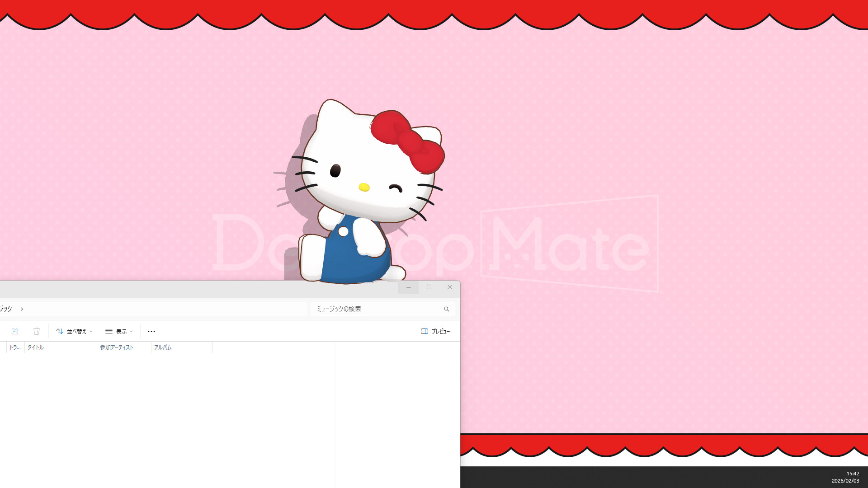Click the Share icon in the toolbar

click(x=15, y=331)
